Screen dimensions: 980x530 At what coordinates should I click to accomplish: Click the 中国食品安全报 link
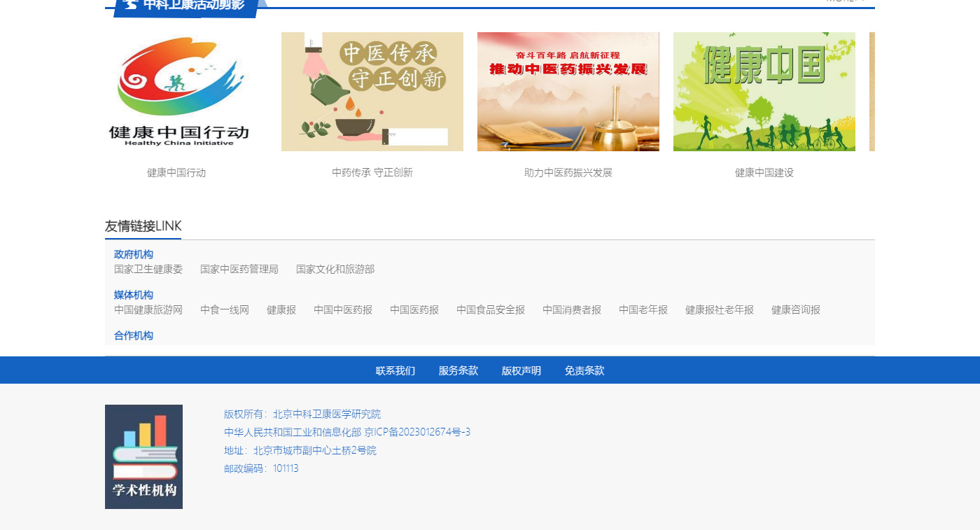(491, 310)
